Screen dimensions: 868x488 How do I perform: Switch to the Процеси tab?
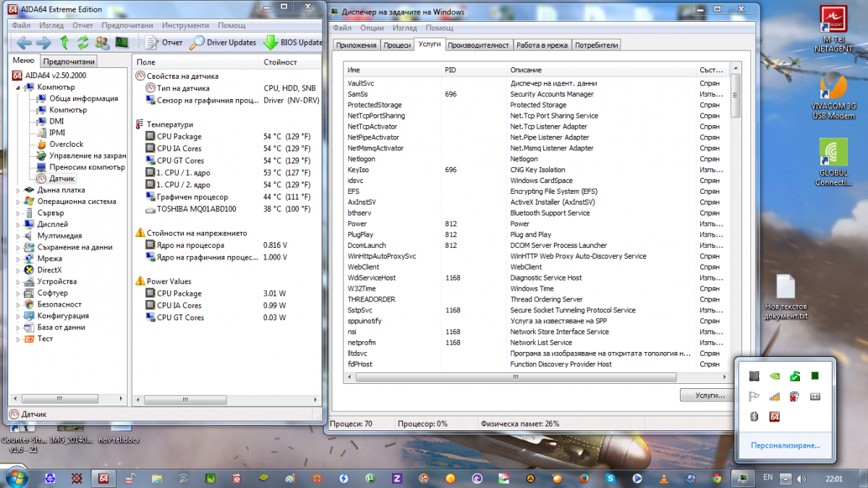397,45
